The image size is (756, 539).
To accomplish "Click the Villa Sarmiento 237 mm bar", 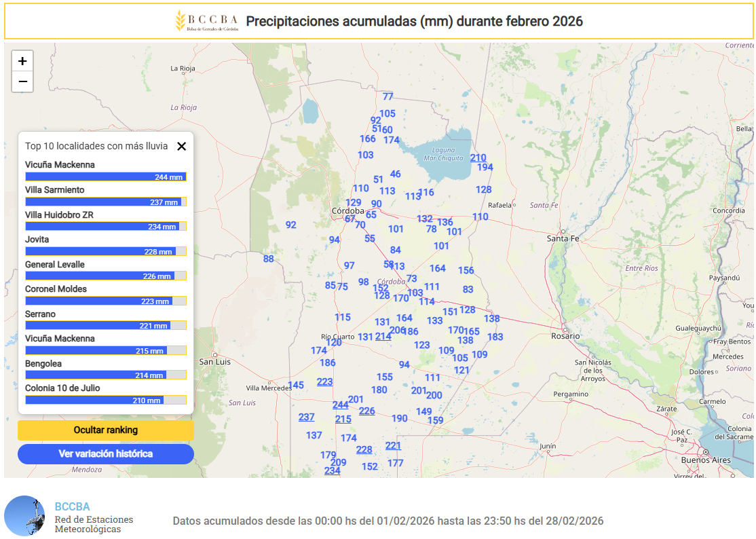I will [105, 202].
